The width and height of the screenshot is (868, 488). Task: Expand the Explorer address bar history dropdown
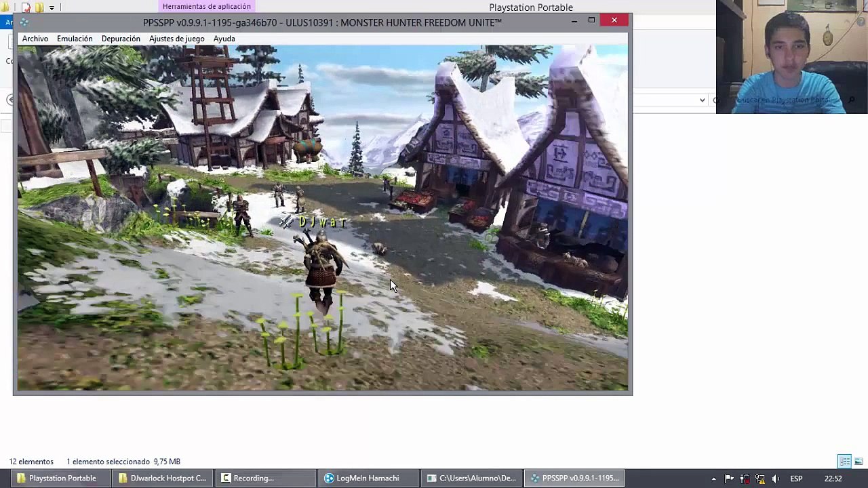click(x=702, y=100)
